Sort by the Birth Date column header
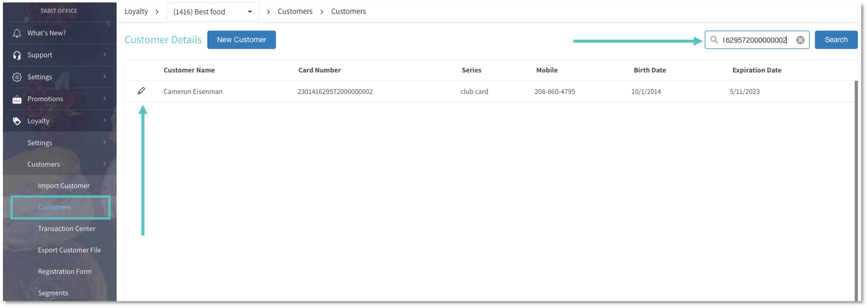The width and height of the screenshot is (868, 308). pos(650,70)
